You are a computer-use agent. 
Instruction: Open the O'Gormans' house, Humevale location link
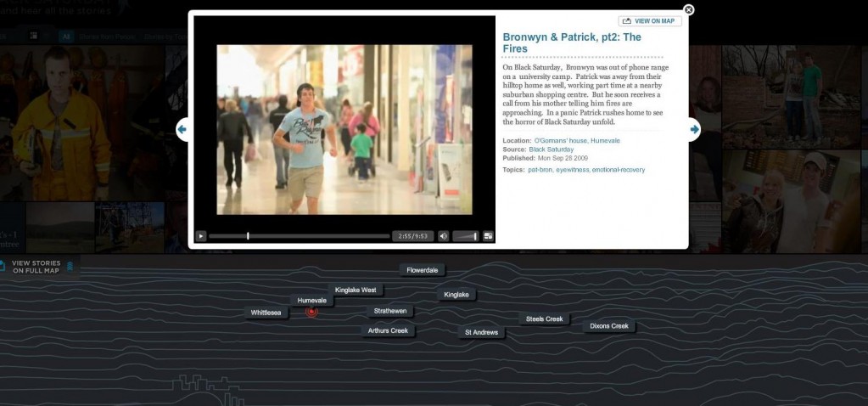[574, 140]
